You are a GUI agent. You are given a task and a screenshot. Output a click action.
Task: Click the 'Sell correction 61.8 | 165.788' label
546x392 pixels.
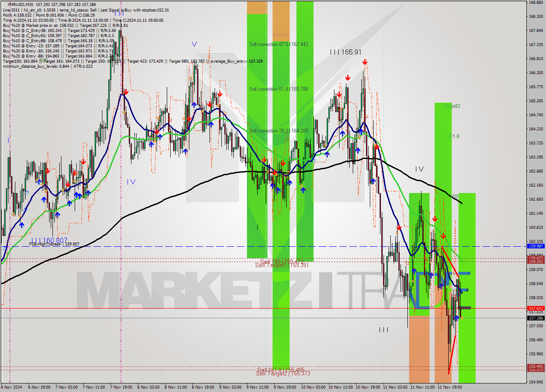tap(279, 89)
